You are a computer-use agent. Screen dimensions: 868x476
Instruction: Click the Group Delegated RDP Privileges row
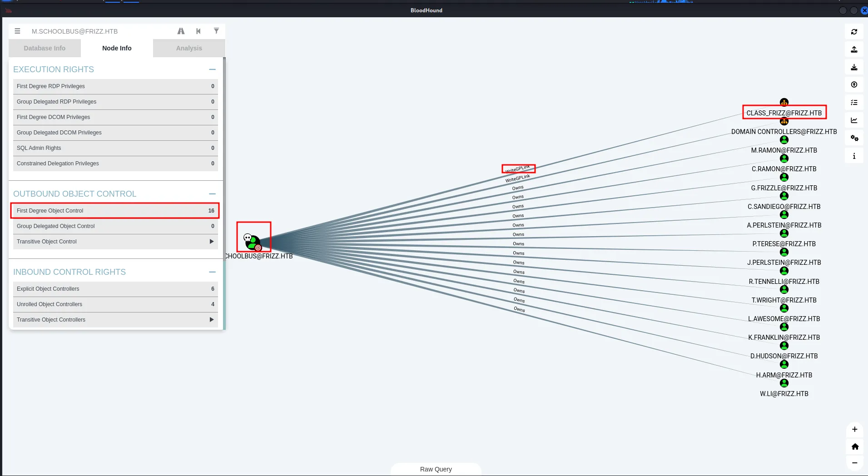click(x=115, y=102)
